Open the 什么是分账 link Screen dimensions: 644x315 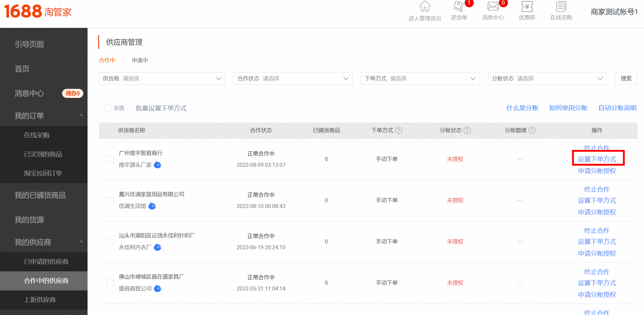point(522,108)
